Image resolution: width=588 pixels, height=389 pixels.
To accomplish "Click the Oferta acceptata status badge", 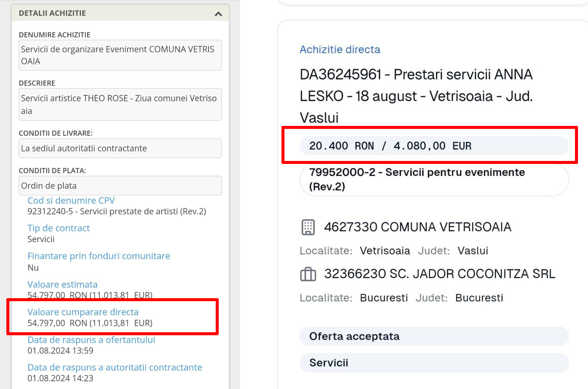I will point(434,336).
